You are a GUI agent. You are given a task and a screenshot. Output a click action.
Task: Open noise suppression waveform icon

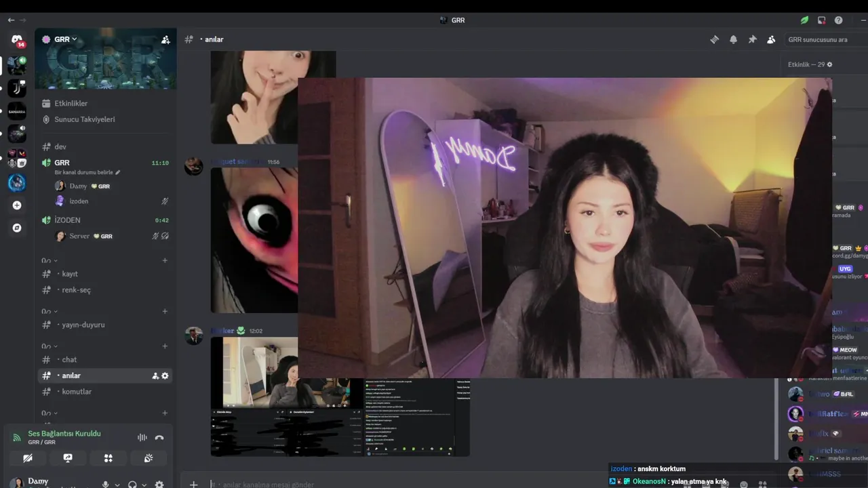[142, 438]
